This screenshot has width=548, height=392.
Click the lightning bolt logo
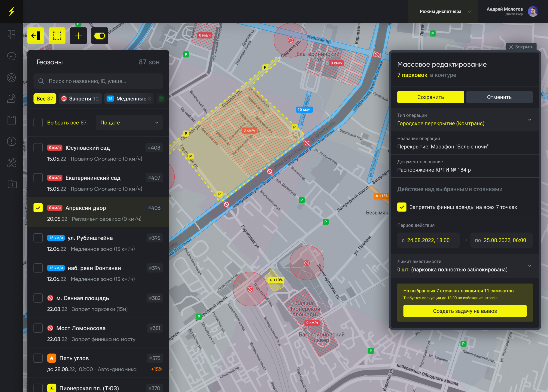(11, 11)
